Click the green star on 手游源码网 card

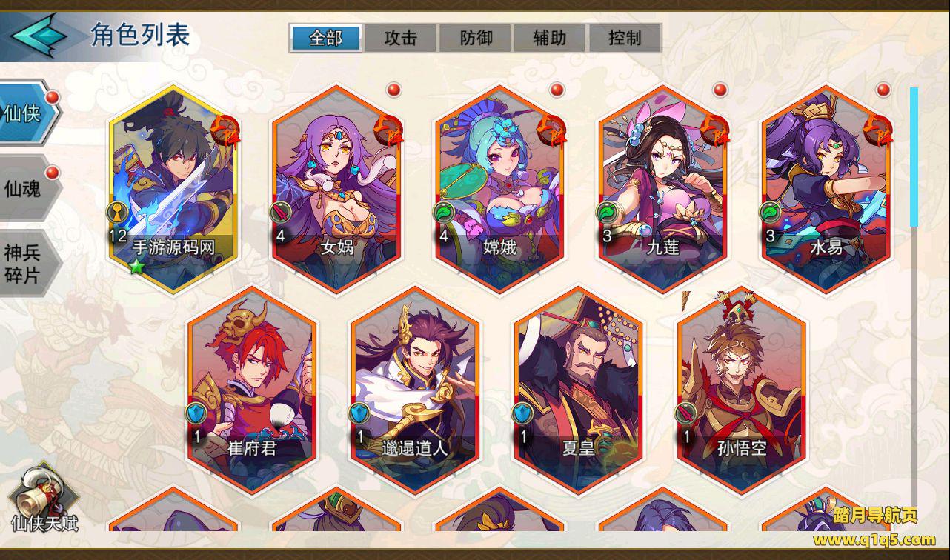pyautogui.click(x=136, y=267)
